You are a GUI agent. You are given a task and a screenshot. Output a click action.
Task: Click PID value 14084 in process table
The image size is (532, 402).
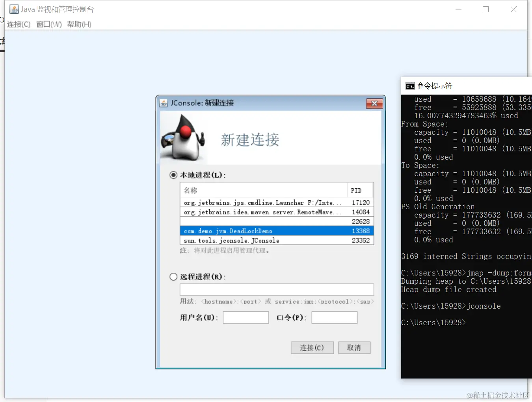point(361,212)
